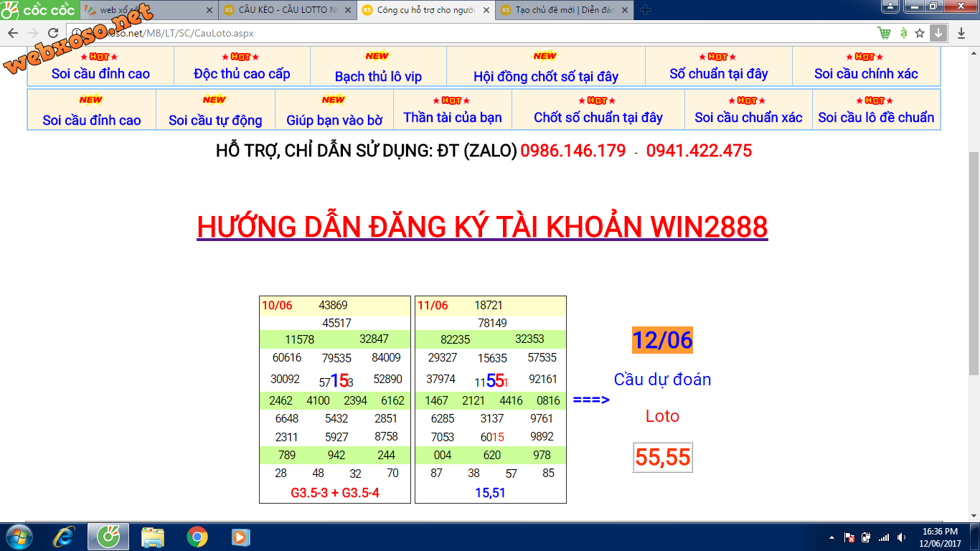Launch Internet Explorer from taskbar

point(64,537)
